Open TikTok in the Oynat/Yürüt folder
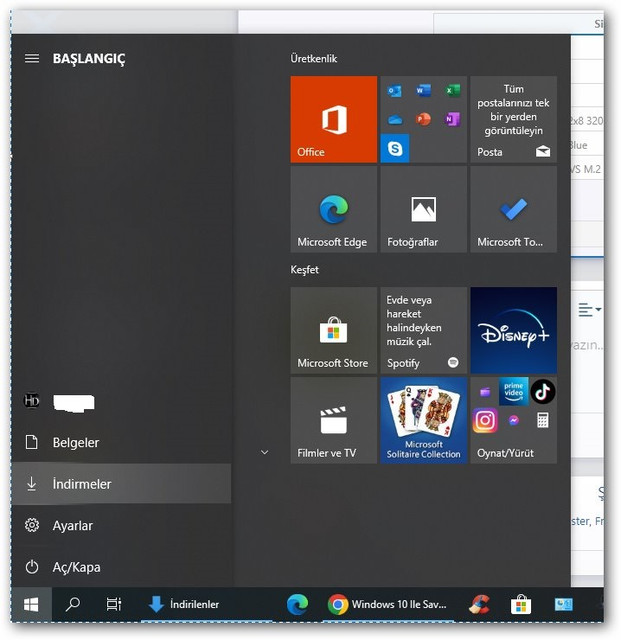The height and width of the screenshot is (640, 621). tap(543, 391)
